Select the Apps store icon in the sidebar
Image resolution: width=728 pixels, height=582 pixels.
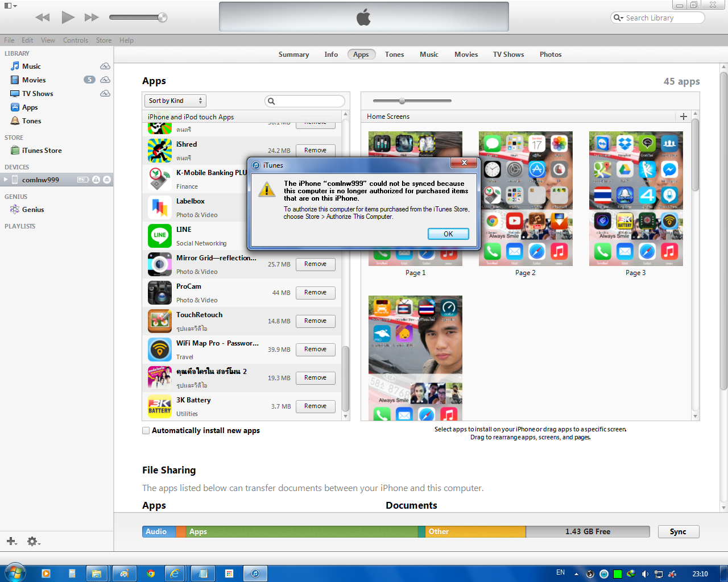[15, 107]
